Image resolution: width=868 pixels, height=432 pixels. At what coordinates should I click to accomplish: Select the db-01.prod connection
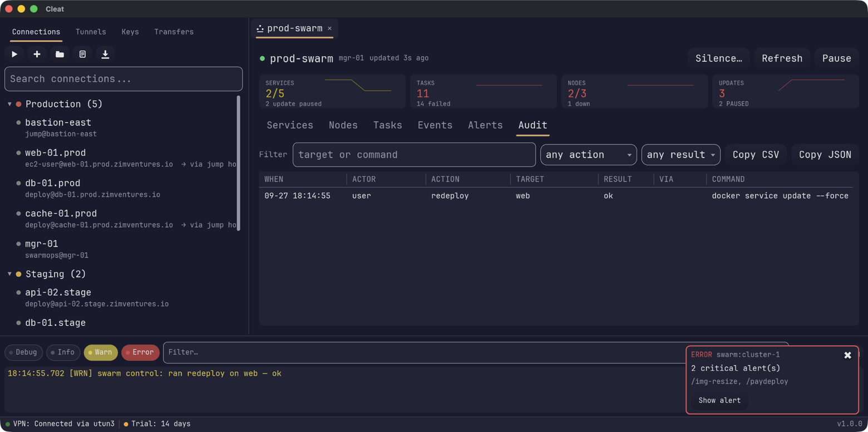124,188
